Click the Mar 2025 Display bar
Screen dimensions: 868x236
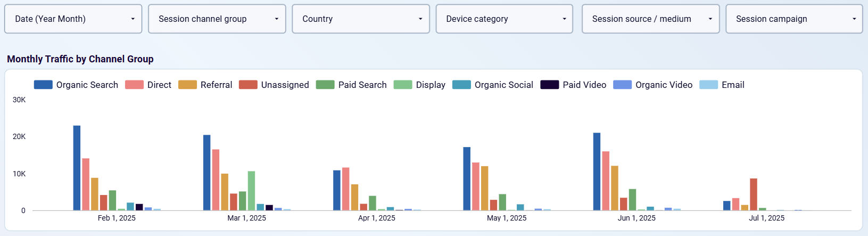point(251,191)
